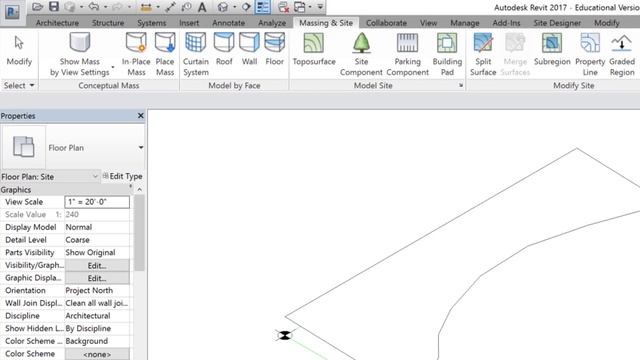Click the Switch Windows icon
The height and width of the screenshot is (360, 640).
[x=300, y=7]
